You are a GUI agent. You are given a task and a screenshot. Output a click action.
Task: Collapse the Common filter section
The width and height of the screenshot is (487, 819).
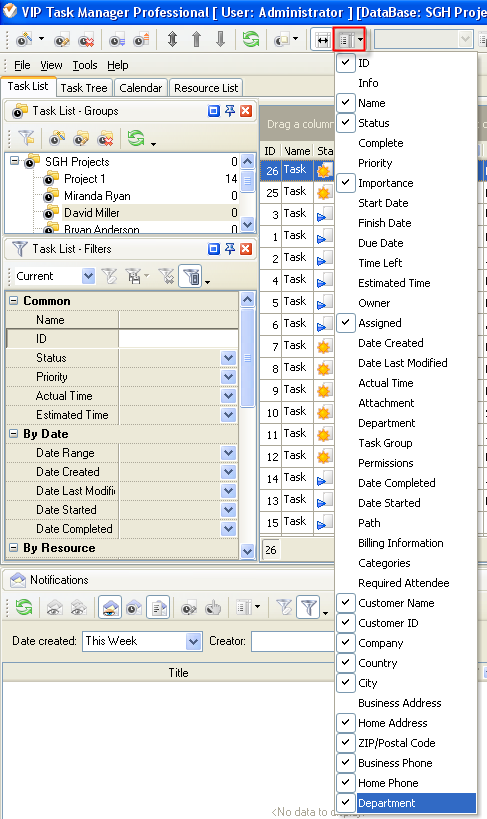14,301
